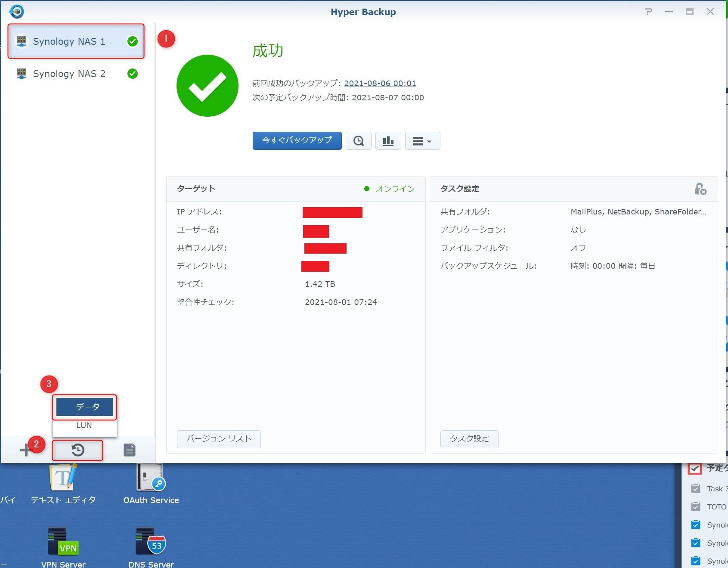Open the log document icon

coord(129,450)
